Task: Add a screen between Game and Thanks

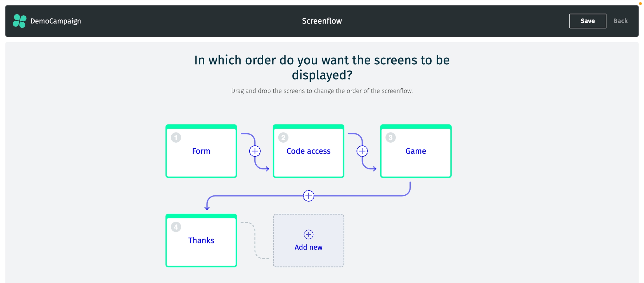Action: (x=308, y=196)
